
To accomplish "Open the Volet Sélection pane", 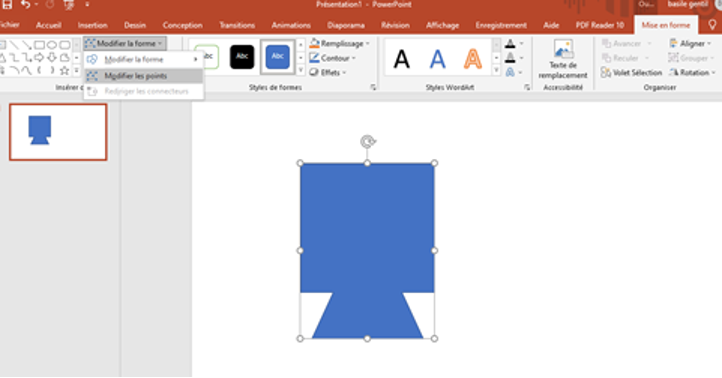I will coord(631,73).
